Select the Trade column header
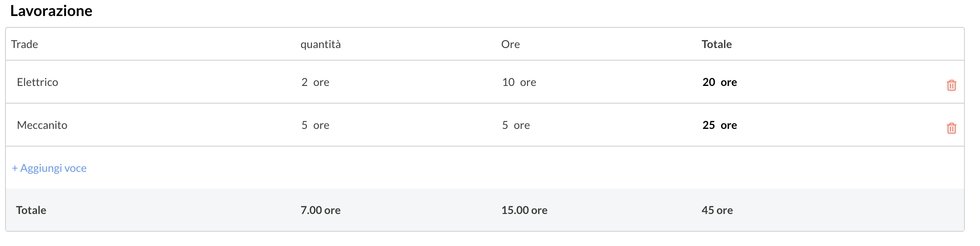980x246 pixels. 24,44
